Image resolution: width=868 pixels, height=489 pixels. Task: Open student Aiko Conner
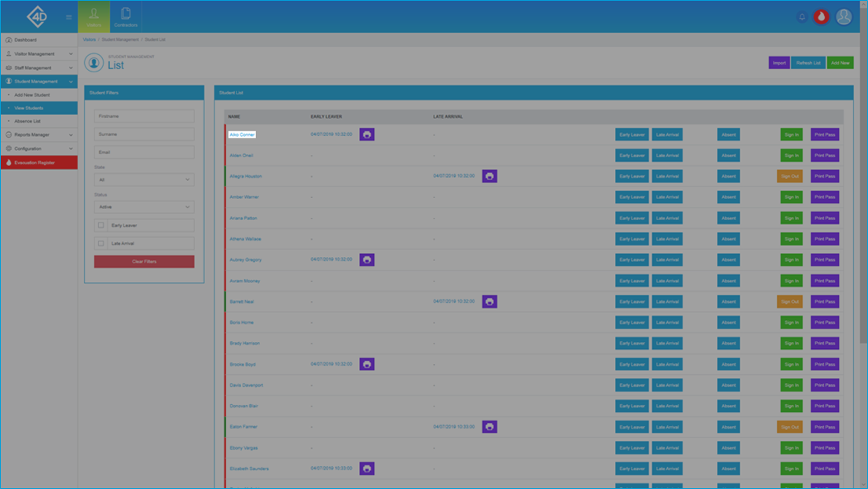pos(242,134)
